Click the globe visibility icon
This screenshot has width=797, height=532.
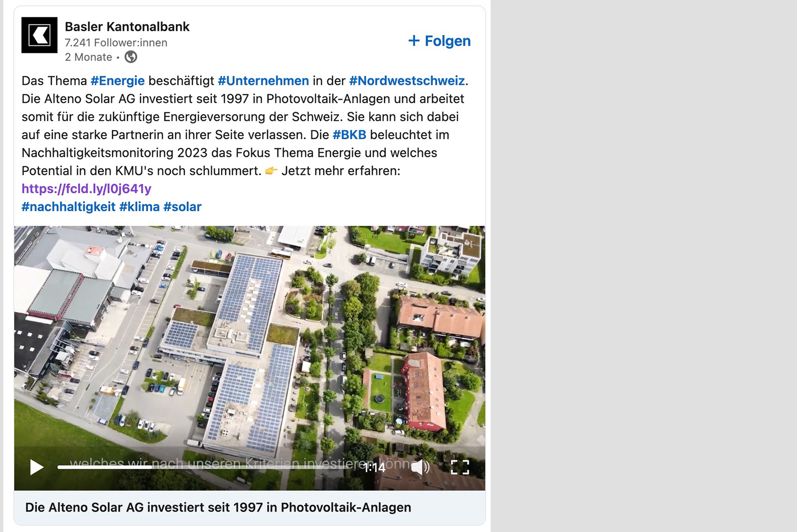tap(131, 57)
